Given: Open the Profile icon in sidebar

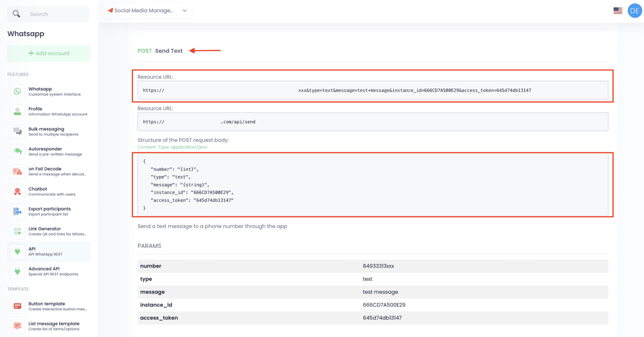Looking at the screenshot, I should [17, 112].
